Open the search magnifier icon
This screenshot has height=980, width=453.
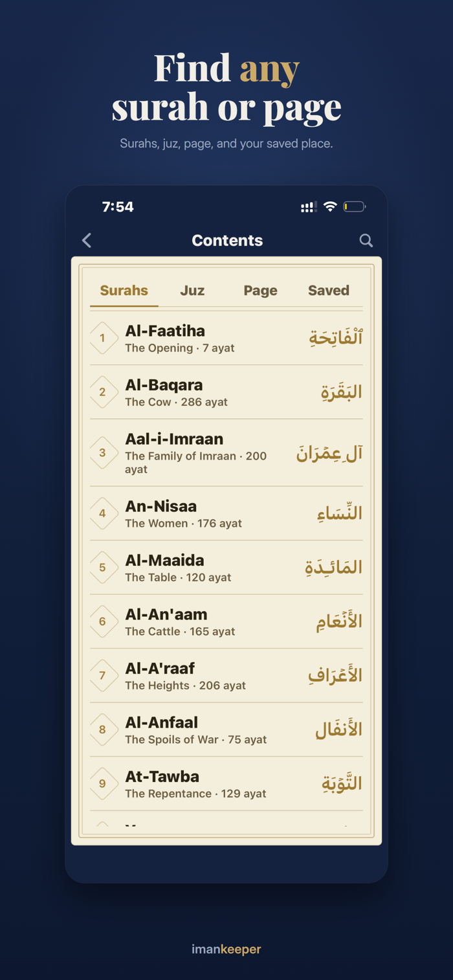click(366, 240)
